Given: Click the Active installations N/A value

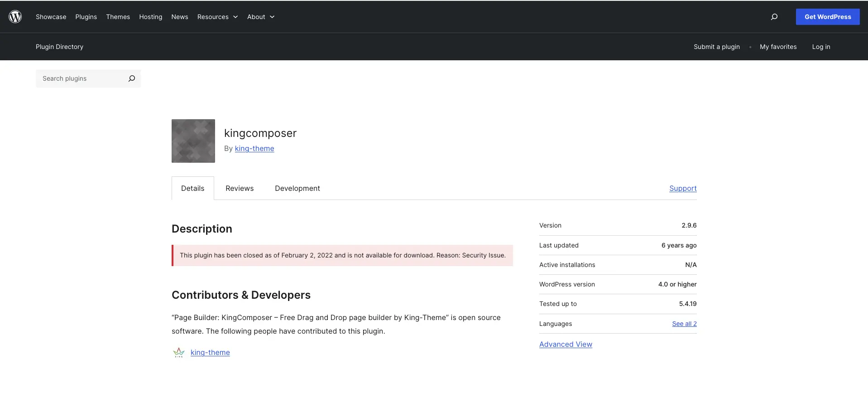Looking at the screenshot, I should point(691,265).
